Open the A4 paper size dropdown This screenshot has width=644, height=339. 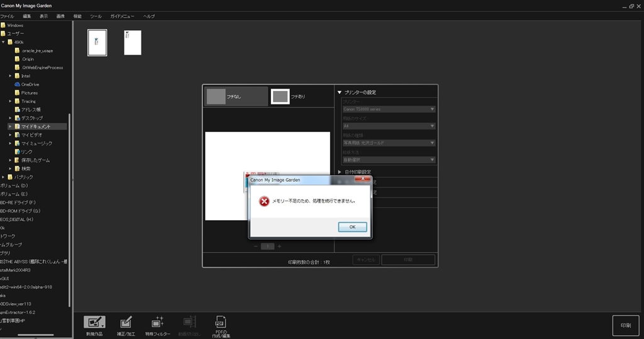389,126
